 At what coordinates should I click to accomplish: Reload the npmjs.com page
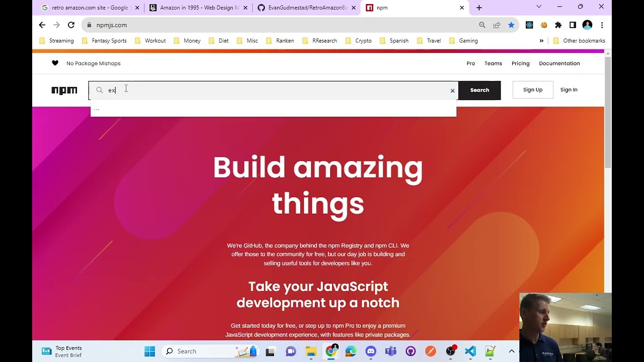coord(71,25)
